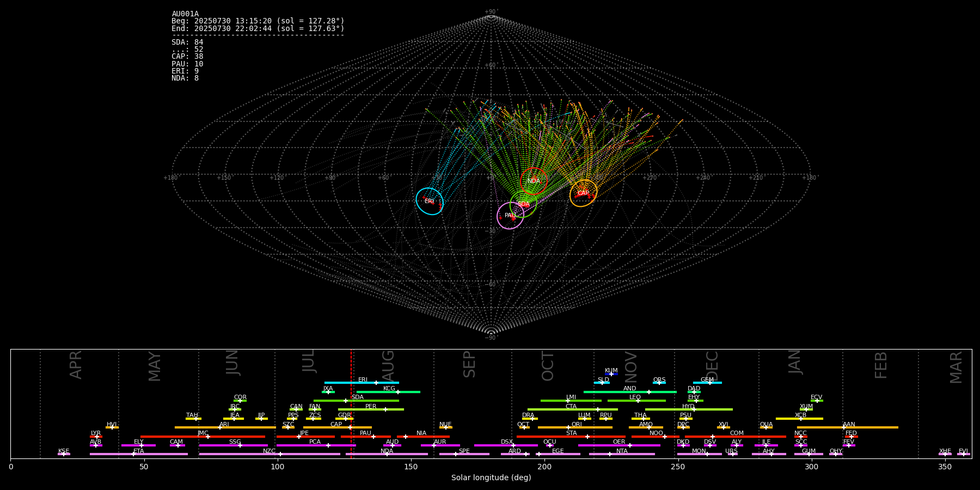Click the light green HYD activity bar
Viewport: 980px width, 490px height.
click(x=689, y=409)
